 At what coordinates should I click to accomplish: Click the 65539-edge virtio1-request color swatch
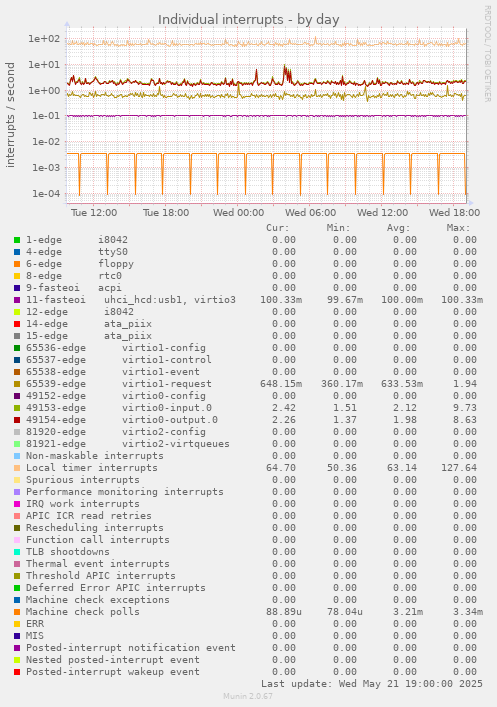[17, 384]
